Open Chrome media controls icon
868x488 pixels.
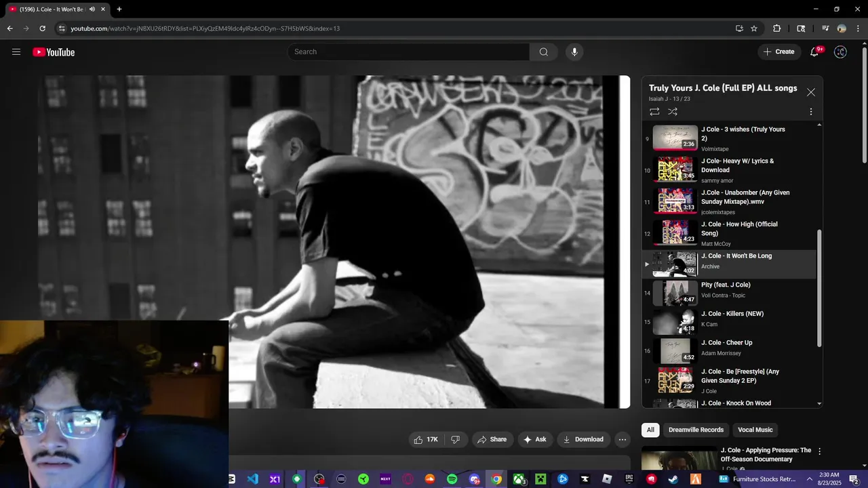pyautogui.click(x=825, y=28)
